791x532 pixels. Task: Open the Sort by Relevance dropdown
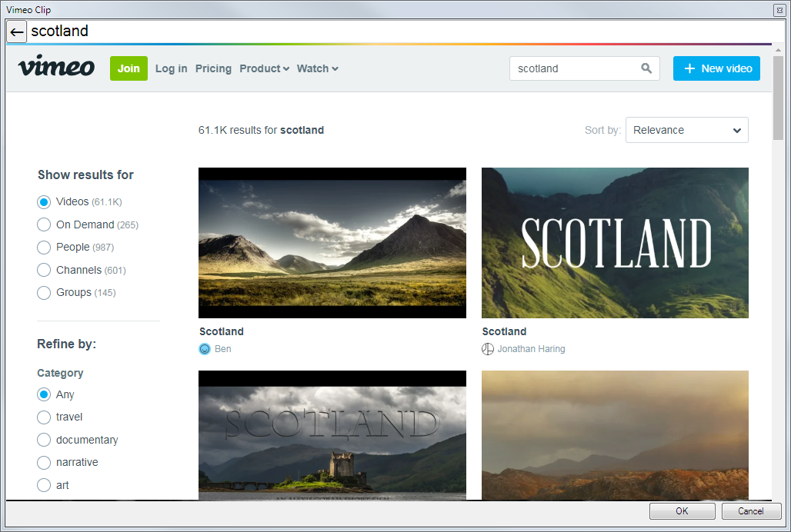pos(686,130)
